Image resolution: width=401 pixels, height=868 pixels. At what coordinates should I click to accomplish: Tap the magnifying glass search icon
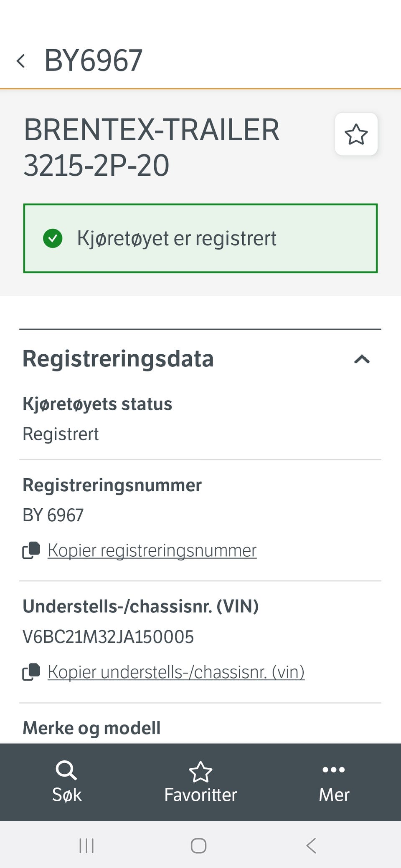(66, 770)
